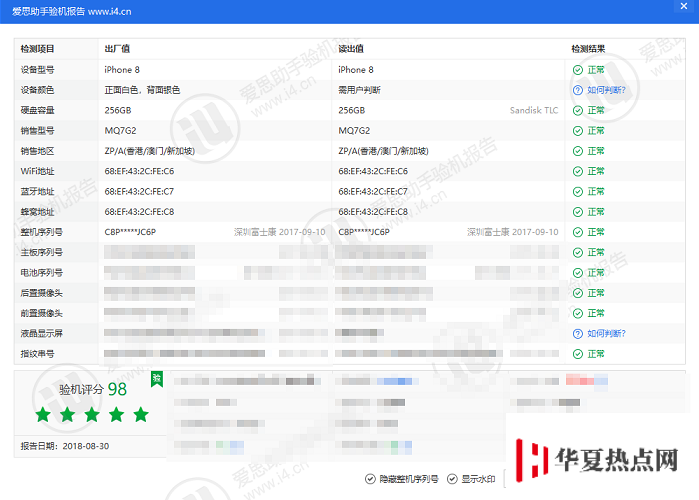Select factory serial C8P*****JC6P
Image resolution: width=699 pixels, height=500 pixels.
tap(130, 232)
